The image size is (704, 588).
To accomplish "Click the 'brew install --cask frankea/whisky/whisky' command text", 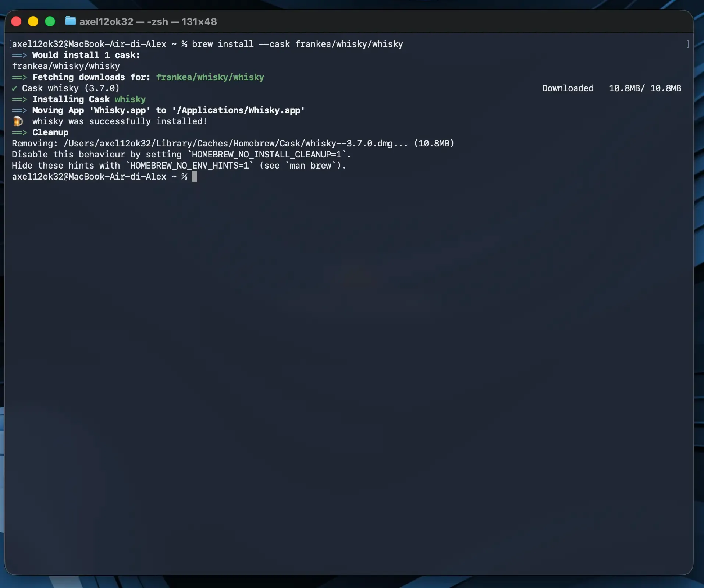I will coord(297,44).
